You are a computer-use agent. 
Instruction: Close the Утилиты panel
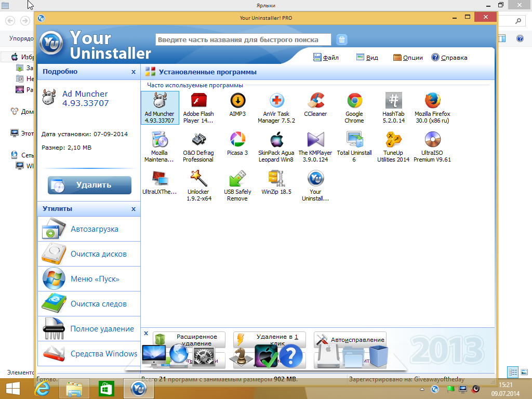click(134, 209)
